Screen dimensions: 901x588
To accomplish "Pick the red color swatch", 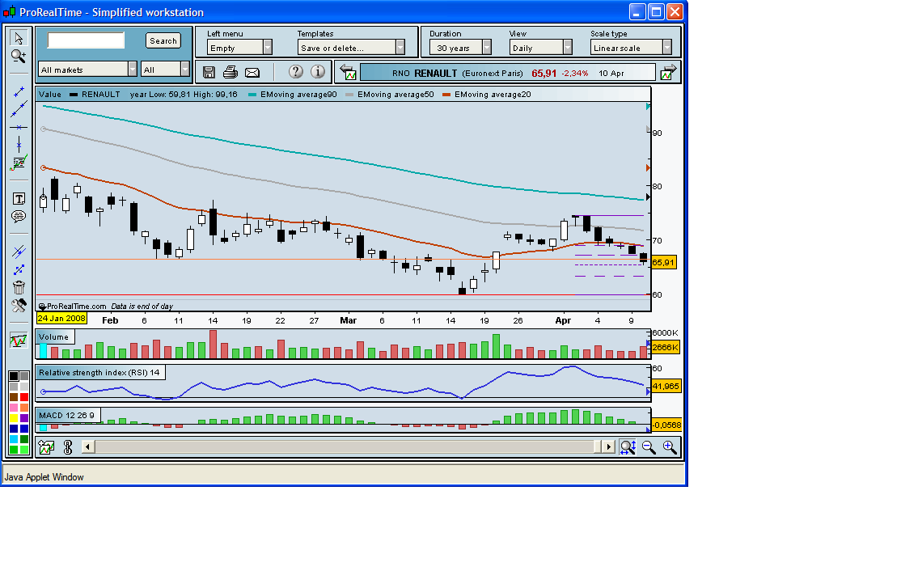I will [24, 397].
